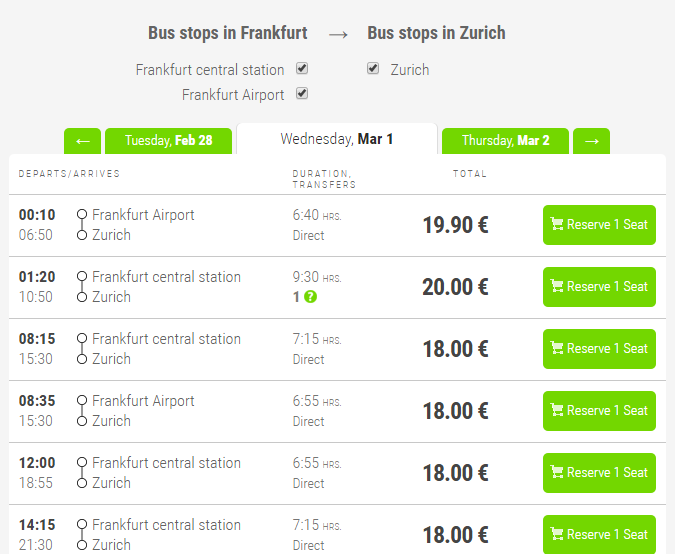The width and height of the screenshot is (675, 554).
Task: Click cart icon on the 08:15 departure
Action: click(557, 349)
